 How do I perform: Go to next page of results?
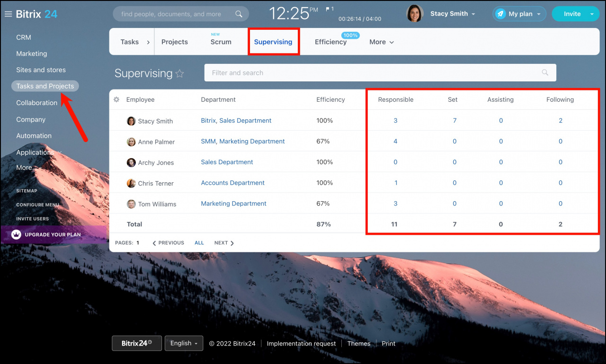point(224,243)
